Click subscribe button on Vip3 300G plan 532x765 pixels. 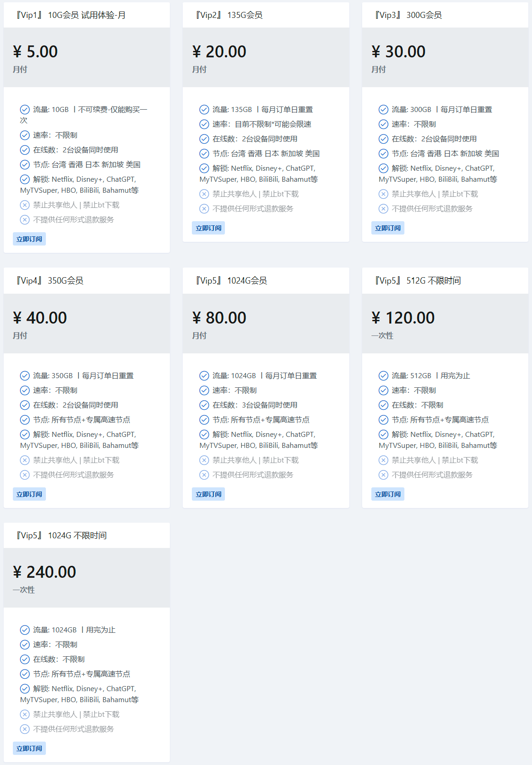(388, 228)
